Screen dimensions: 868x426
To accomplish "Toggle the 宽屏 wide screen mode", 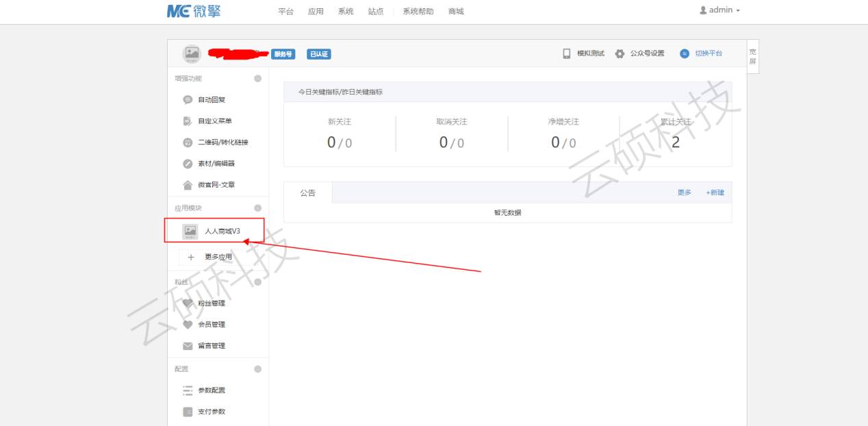I will pos(752,56).
